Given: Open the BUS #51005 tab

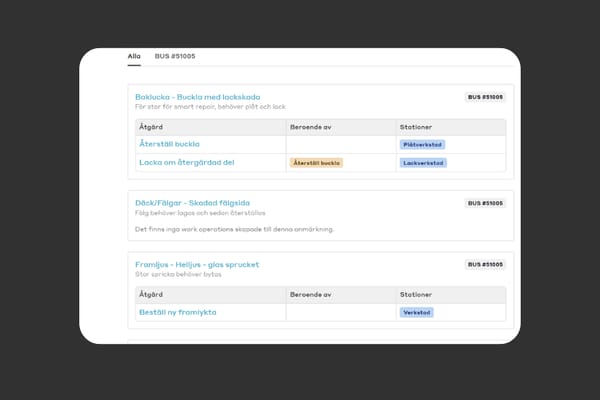Looking at the screenshot, I should coord(175,57).
